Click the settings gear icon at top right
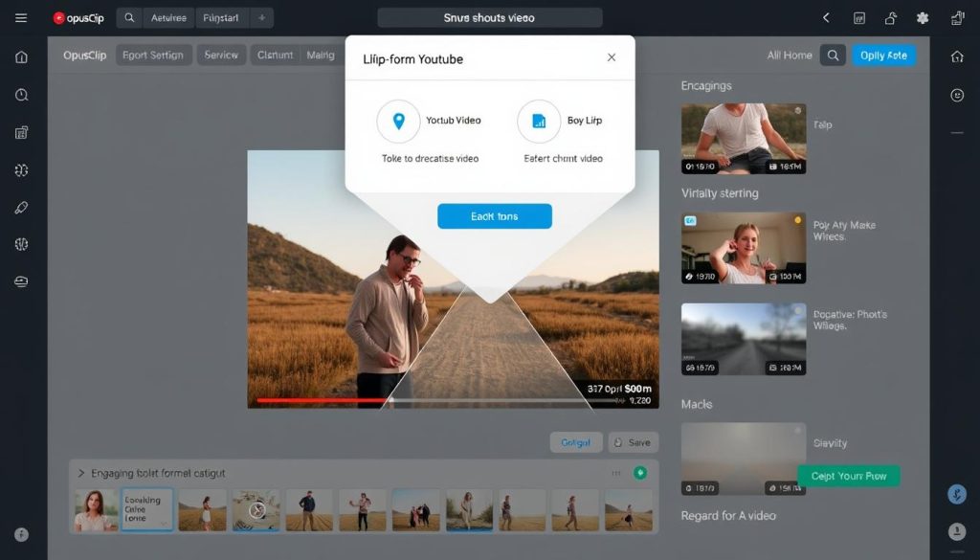The height and width of the screenshot is (560, 980). [x=922, y=17]
